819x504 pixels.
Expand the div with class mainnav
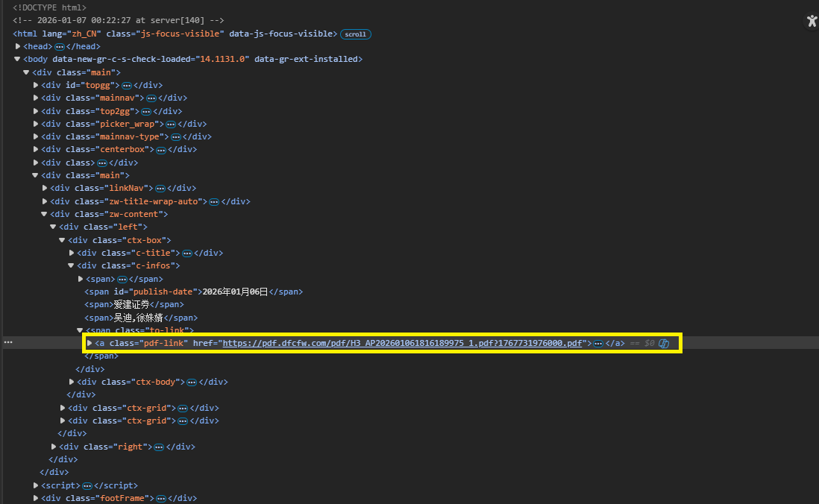pyautogui.click(x=36, y=98)
